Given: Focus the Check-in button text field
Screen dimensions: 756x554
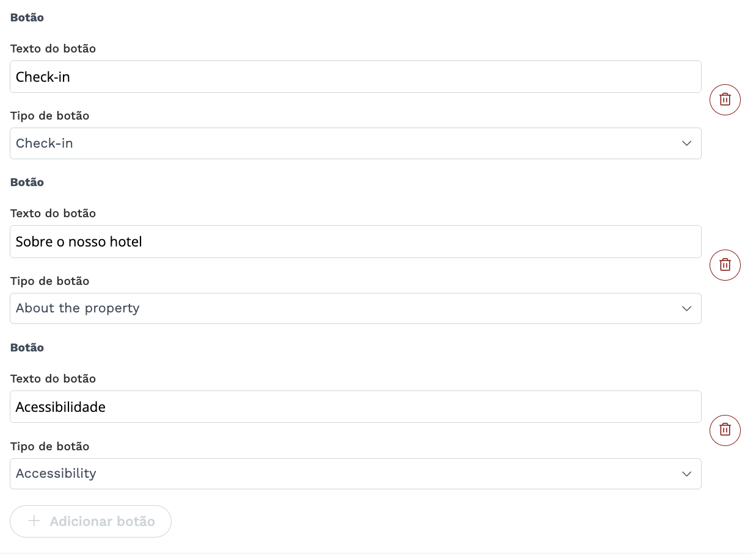Looking at the screenshot, I should click(x=355, y=77).
